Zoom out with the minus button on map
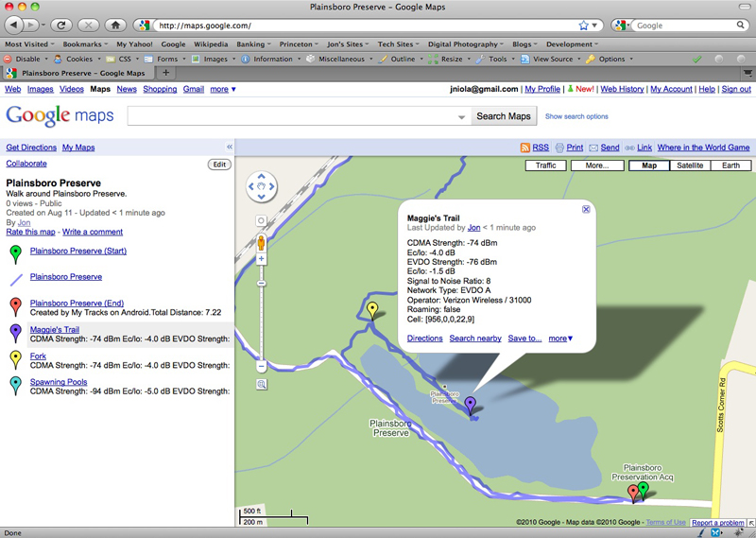Viewport: 756px width, 538px height. click(x=261, y=366)
